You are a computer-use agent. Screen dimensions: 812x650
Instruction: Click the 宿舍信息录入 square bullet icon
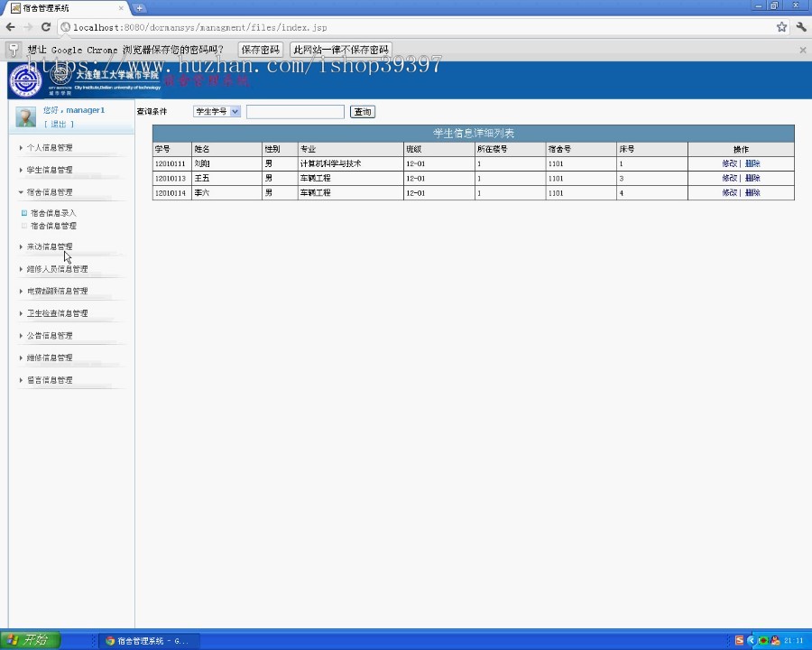point(23,212)
